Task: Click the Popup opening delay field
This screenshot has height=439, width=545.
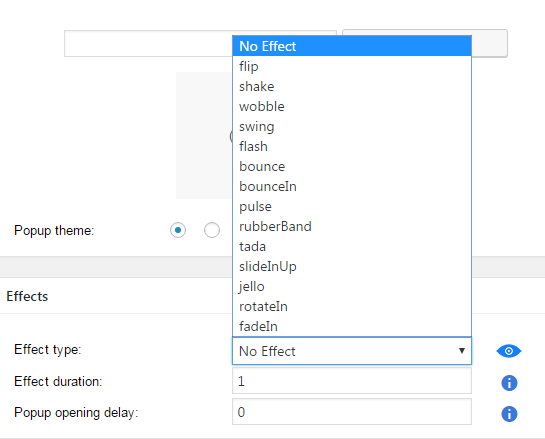Action: (352, 412)
